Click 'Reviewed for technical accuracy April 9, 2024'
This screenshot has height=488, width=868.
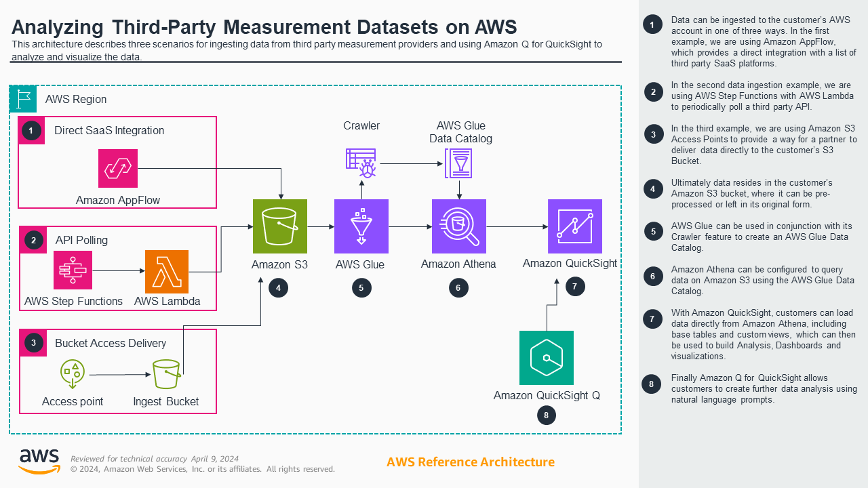point(155,458)
